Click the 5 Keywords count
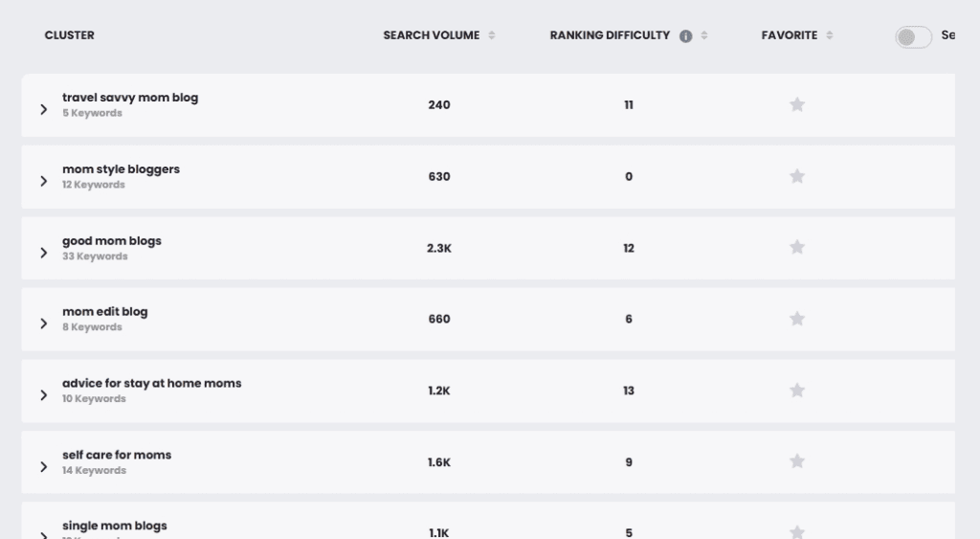 click(x=92, y=113)
